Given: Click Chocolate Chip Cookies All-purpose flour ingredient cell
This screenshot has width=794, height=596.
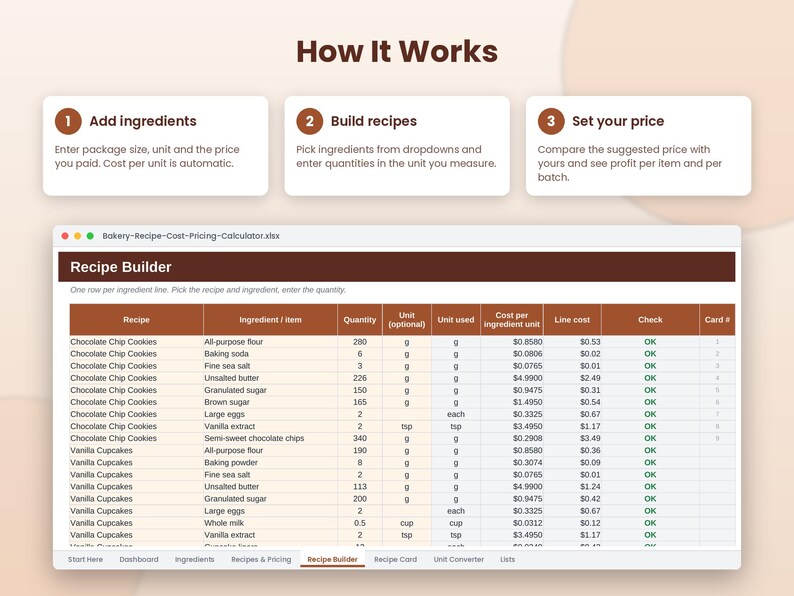Looking at the screenshot, I should (x=270, y=342).
